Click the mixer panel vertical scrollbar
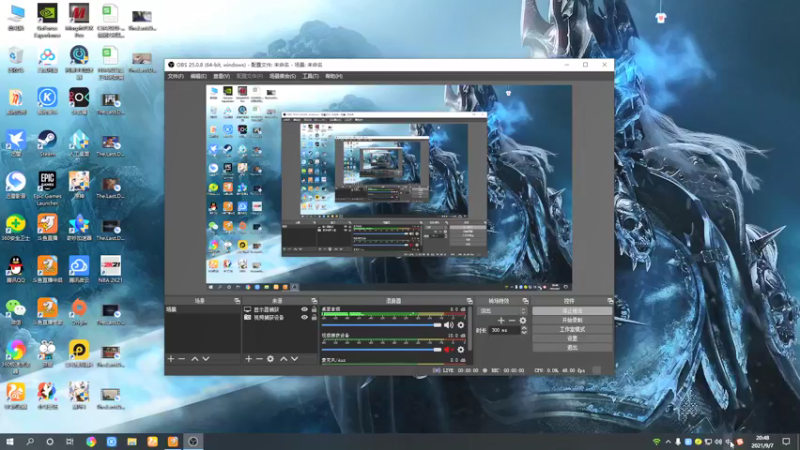 pyautogui.click(x=469, y=329)
